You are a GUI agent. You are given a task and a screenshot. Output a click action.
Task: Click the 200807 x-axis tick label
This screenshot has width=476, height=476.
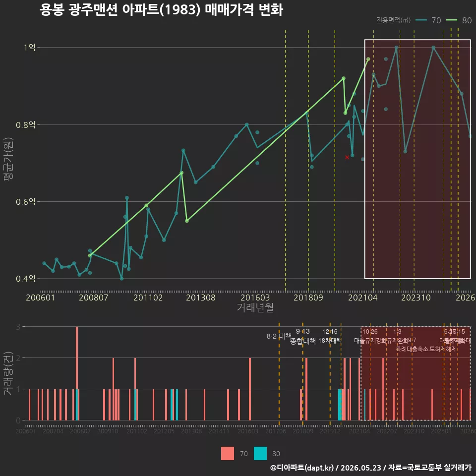[x=94, y=297]
